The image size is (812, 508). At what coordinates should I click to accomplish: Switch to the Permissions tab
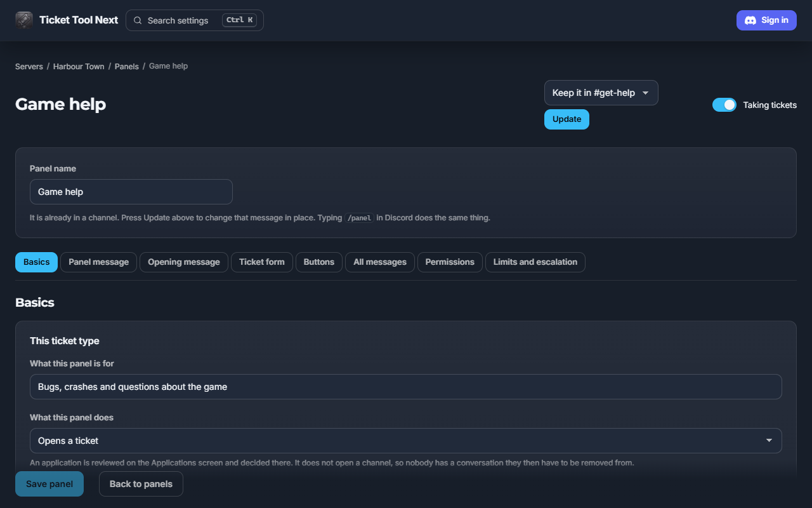(x=450, y=262)
